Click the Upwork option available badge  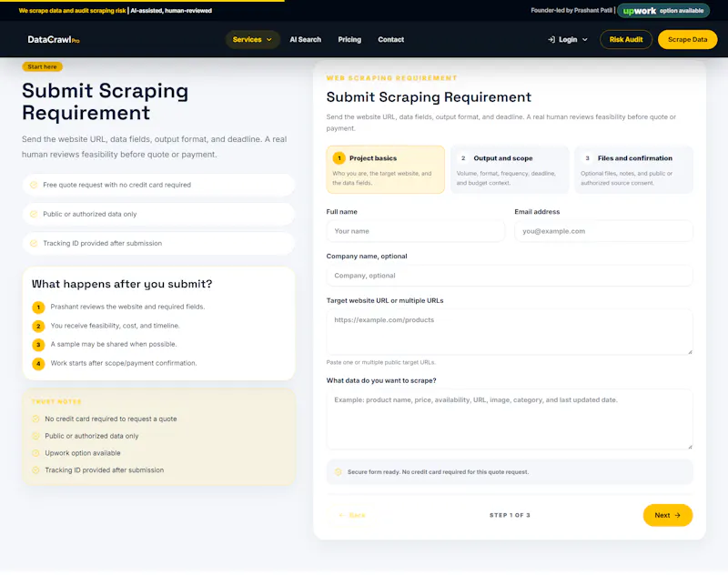coord(663,11)
